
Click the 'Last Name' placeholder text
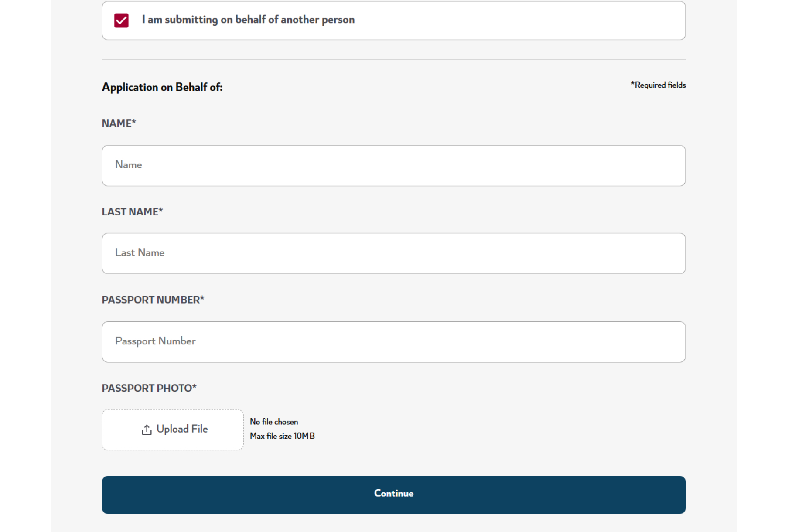(x=140, y=253)
